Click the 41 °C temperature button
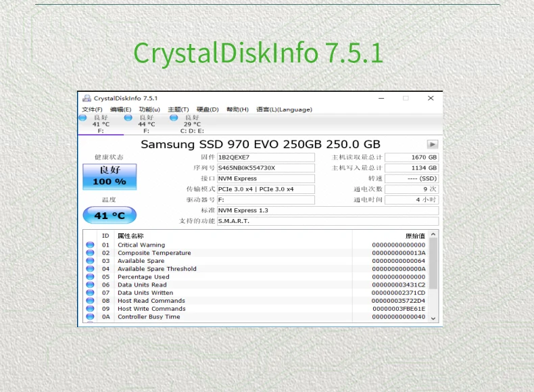This screenshot has height=392, width=534. (110, 215)
